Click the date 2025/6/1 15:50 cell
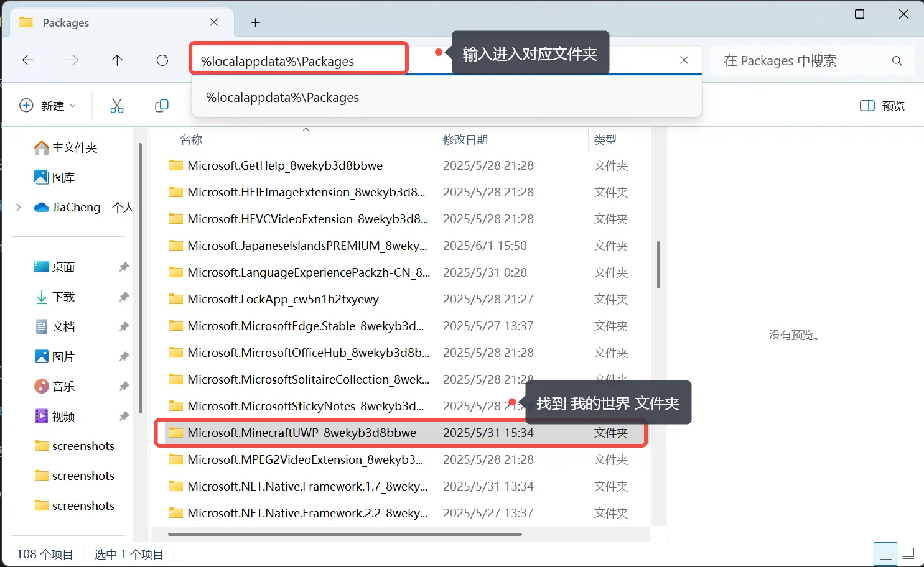Screen dimensions: 924x567 coord(485,246)
